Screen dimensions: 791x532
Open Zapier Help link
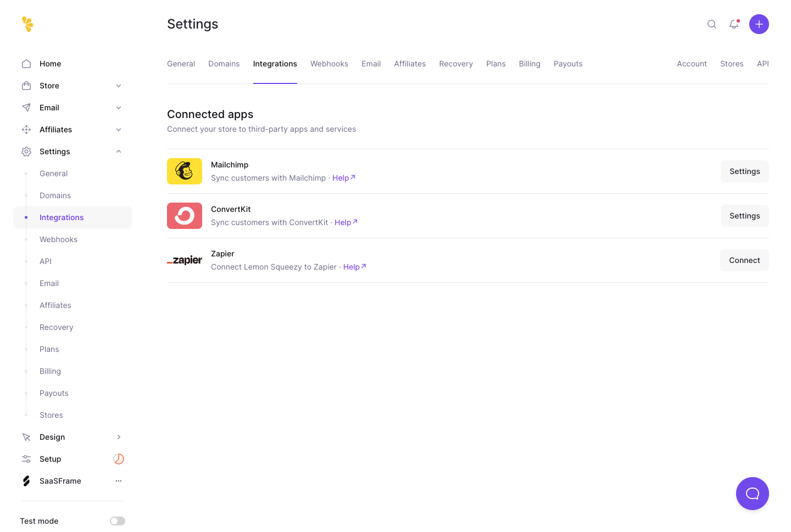(x=355, y=267)
